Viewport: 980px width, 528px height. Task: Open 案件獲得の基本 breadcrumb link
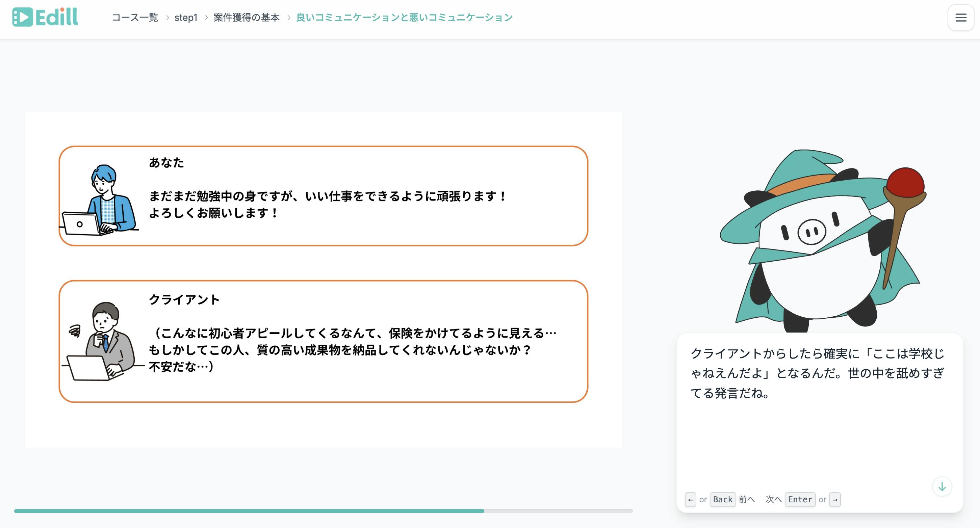pos(247,18)
